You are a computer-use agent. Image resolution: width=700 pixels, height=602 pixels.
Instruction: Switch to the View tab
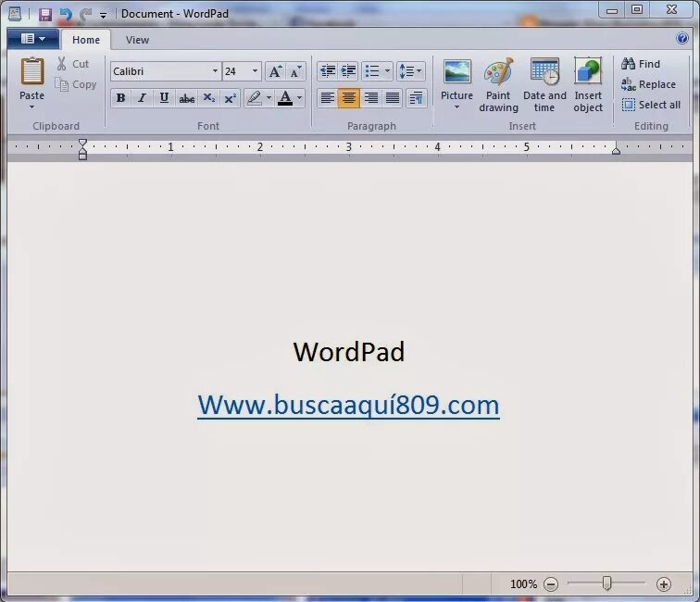(x=137, y=40)
